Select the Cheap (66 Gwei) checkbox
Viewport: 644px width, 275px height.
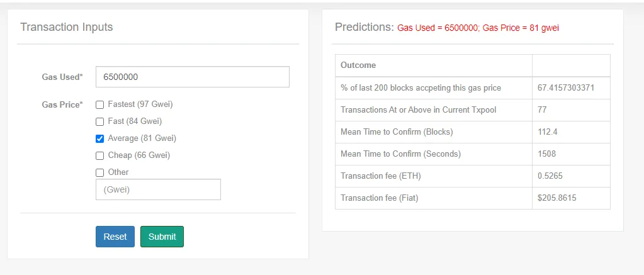pos(100,155)
